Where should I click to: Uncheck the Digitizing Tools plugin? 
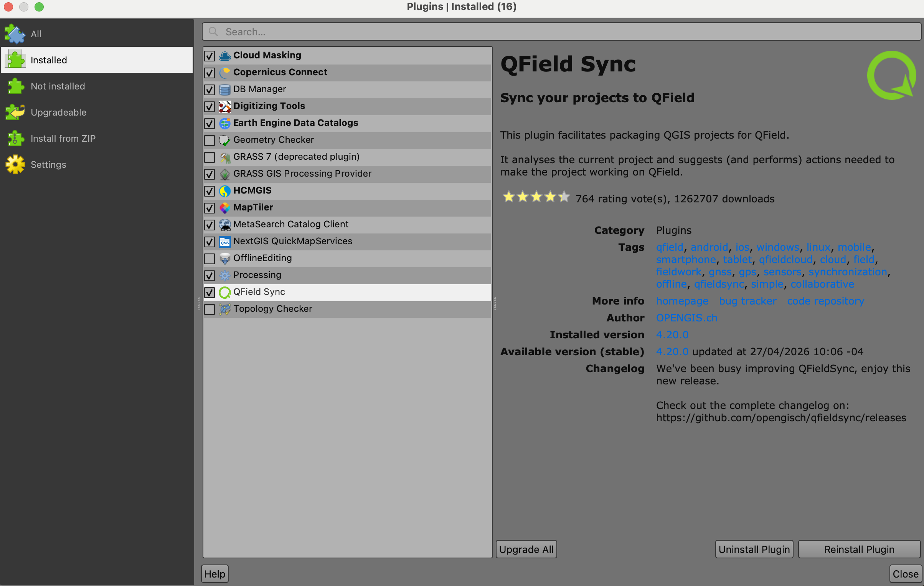tap(210, 107)
